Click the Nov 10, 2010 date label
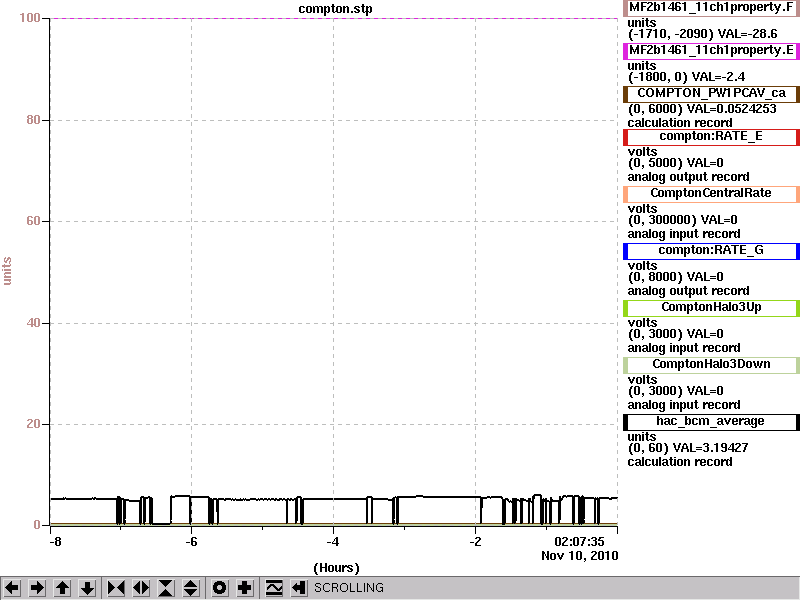Viewport: 800px width, 600px height. [580, 556]
